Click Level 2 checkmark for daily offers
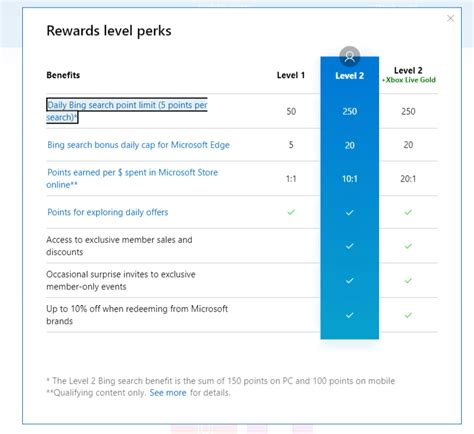Screen dimensions: 474x434 pos(349,212)
